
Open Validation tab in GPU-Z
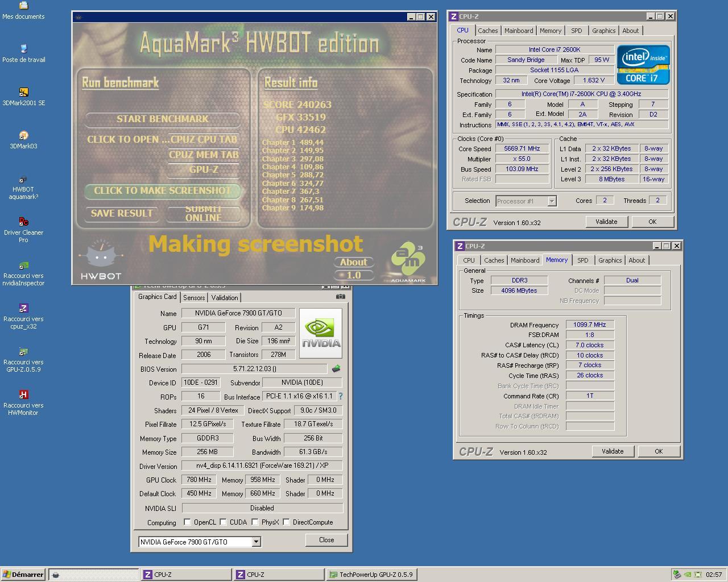pyautogui.click(x=225, y=297)
